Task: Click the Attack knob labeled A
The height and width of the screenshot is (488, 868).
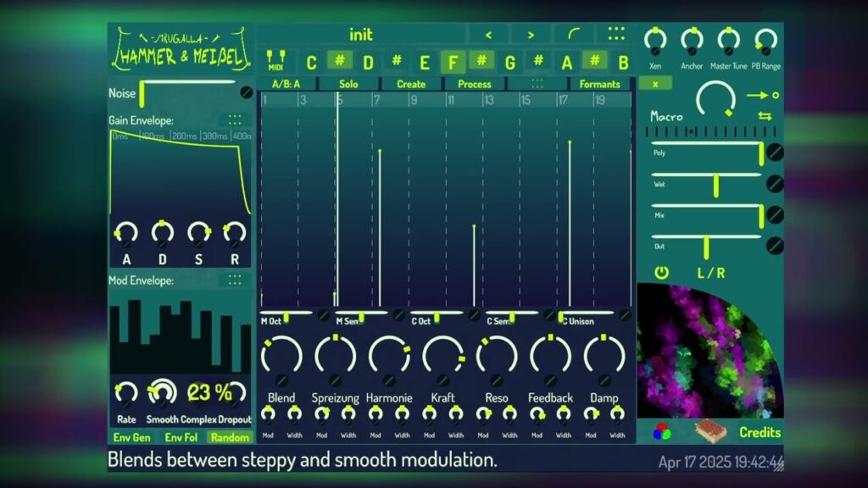Action: tap(125, 232)
